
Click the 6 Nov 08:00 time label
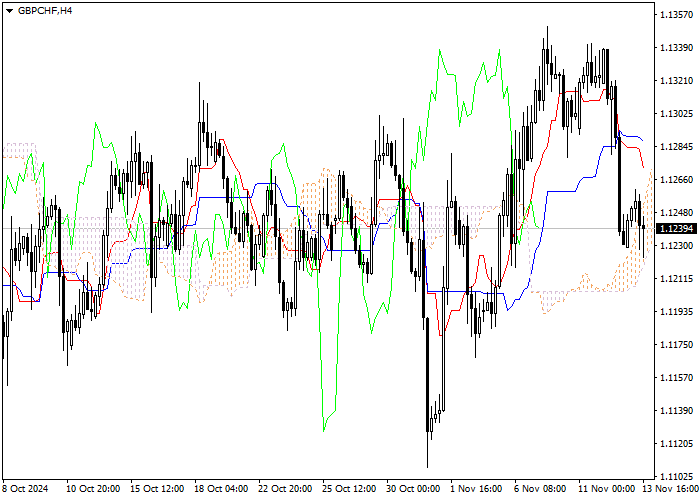pyautogui.click(x=540, y=489)
